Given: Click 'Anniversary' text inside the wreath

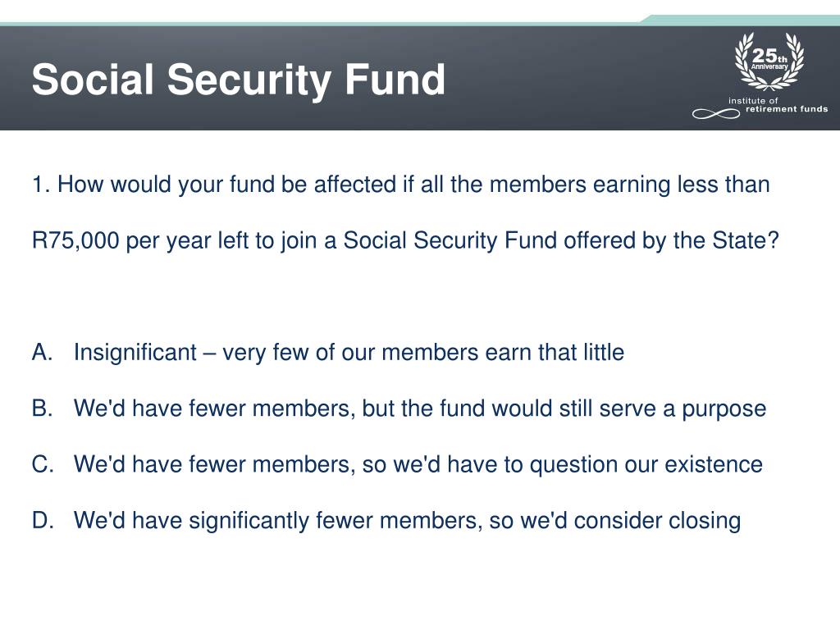Looking at the screenshot, I should pos(769,67).
